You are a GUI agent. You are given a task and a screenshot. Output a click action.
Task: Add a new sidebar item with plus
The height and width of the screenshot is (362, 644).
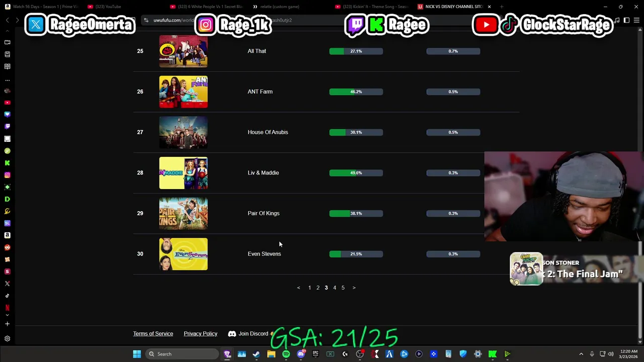[7, 324]
